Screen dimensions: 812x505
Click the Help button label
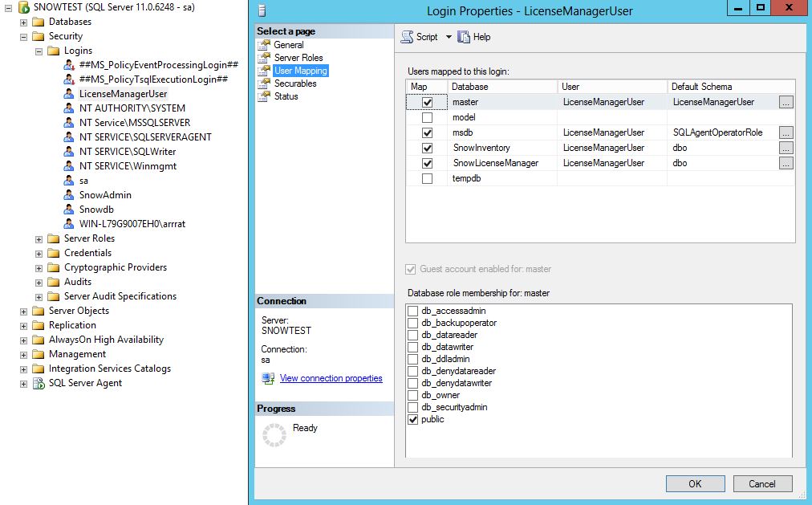coord(481,37)
